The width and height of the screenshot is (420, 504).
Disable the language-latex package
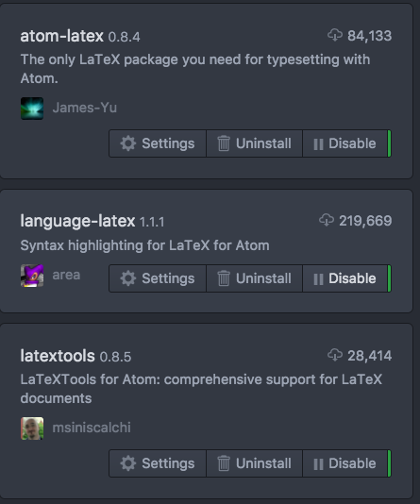[346, 278]
